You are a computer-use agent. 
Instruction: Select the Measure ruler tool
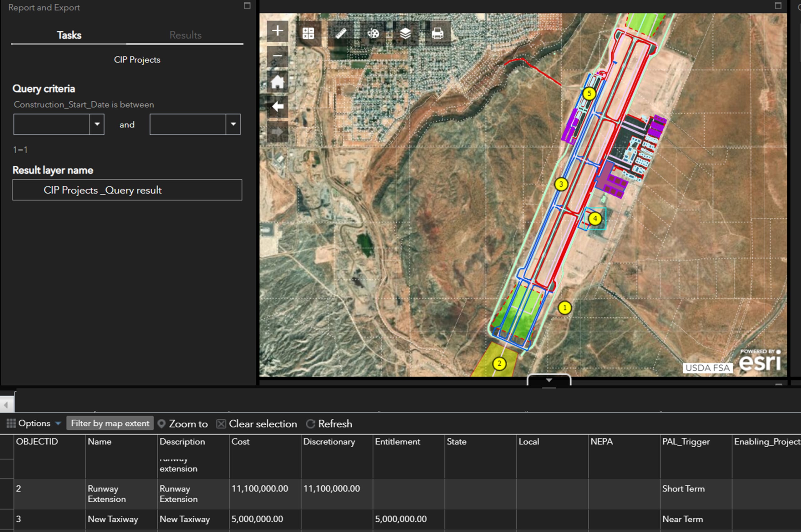pyautogui.click(x=340, y=33)
